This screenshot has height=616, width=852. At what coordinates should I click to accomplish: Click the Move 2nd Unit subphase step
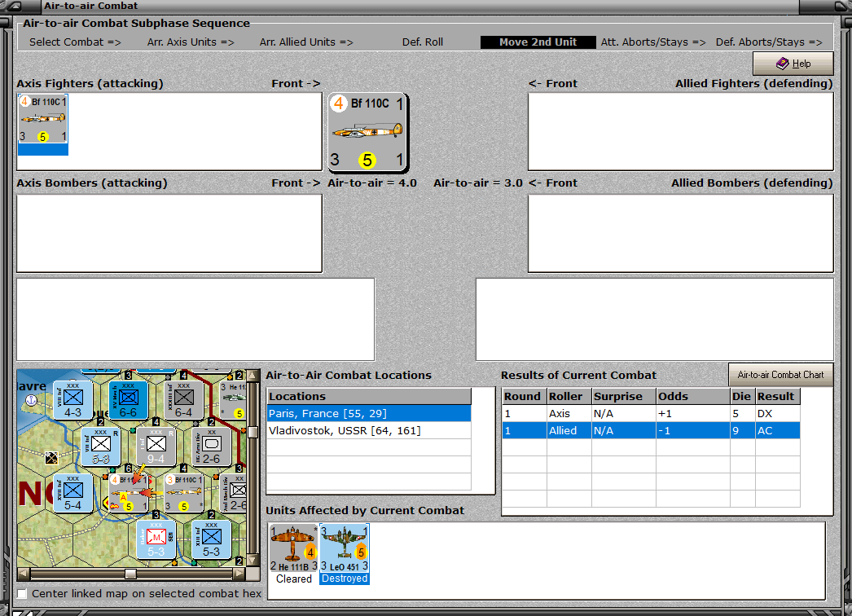tap(538, 42)
